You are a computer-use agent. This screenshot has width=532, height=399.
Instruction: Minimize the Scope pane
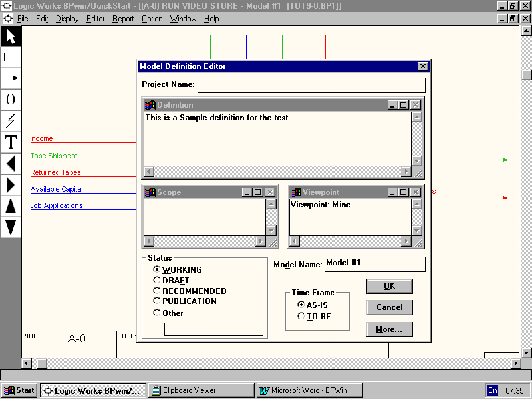click(x=247, y=192)
